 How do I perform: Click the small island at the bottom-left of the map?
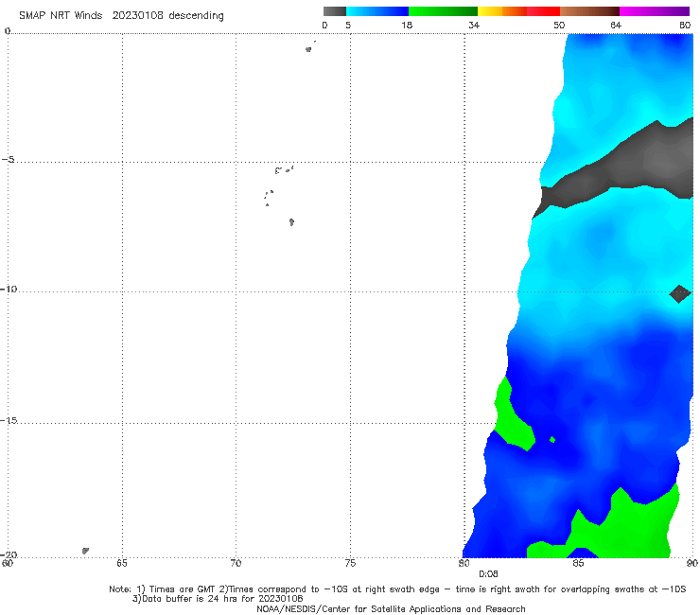click(x=85, y=551)
